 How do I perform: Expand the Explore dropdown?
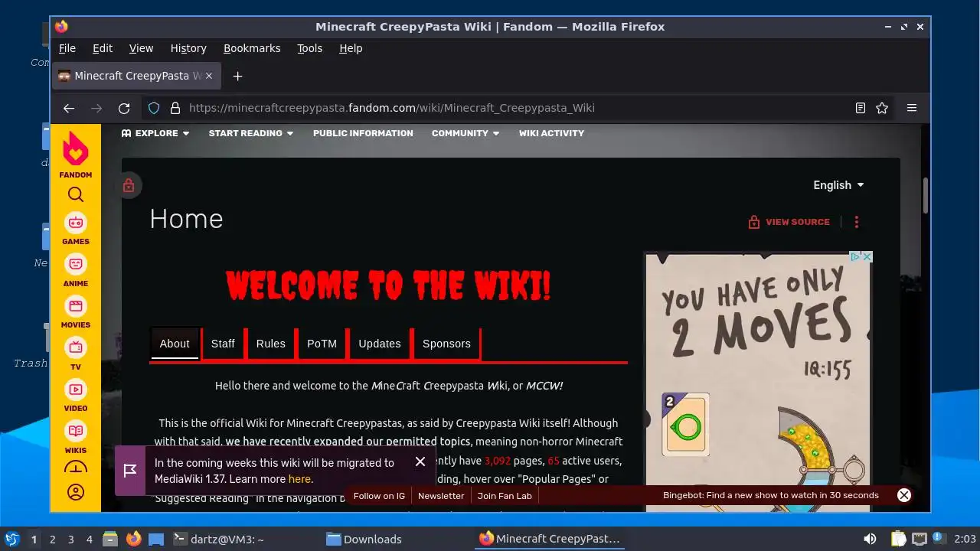155,133
